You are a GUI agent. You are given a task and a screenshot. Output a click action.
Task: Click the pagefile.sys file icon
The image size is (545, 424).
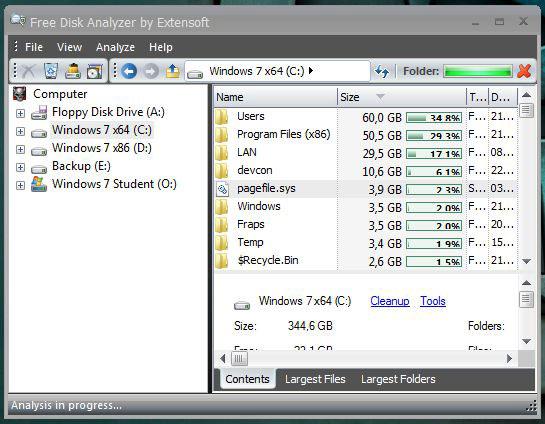[x=222, y=189]
